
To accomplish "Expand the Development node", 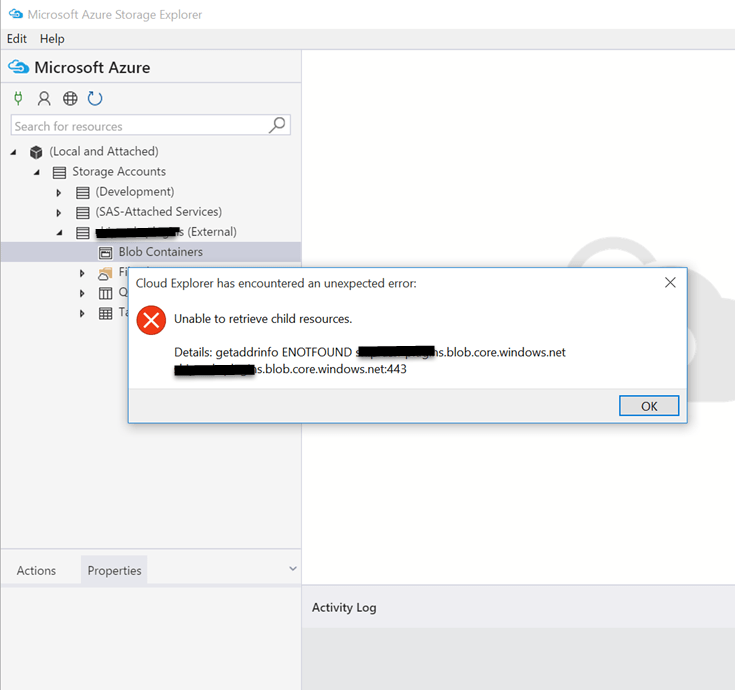I will (x=59, y=192).
